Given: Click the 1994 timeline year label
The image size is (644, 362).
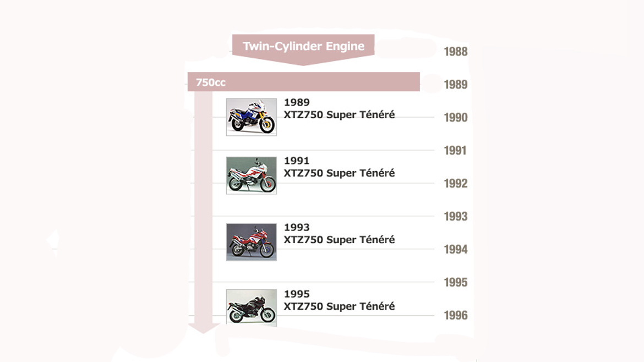Looking at the screenshot, I should click(456, 250).
